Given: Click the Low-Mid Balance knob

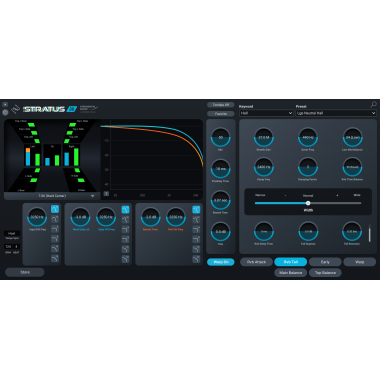Looking at the screenshot, I should (352, 137).
